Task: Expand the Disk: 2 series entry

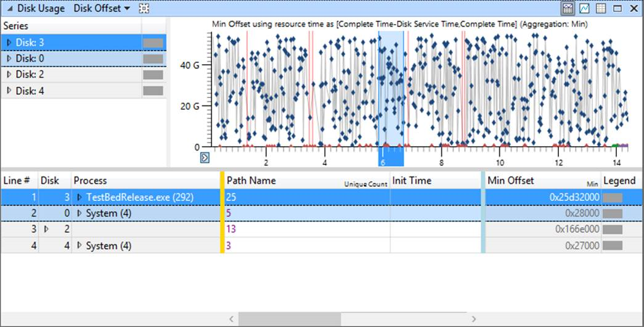Action: (x=9, y=75)
